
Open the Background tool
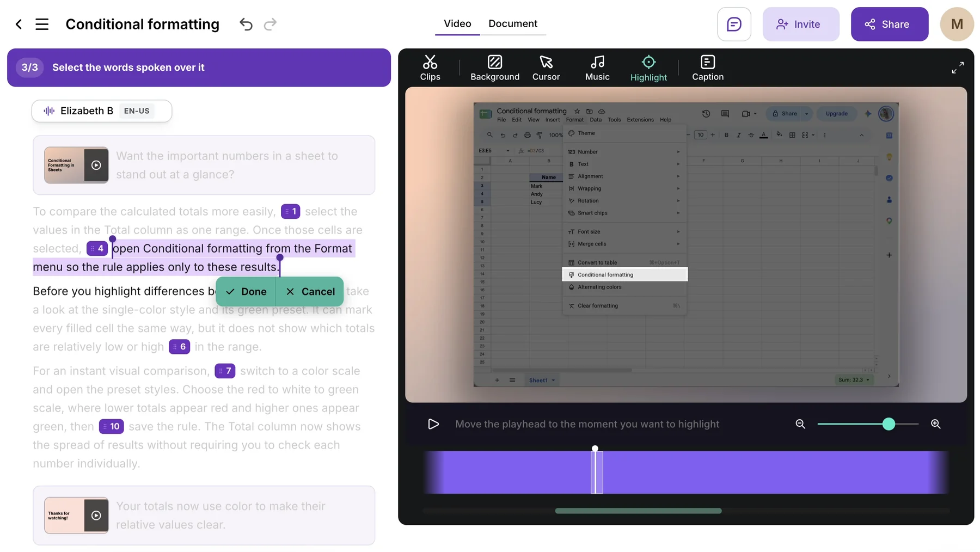495,68
